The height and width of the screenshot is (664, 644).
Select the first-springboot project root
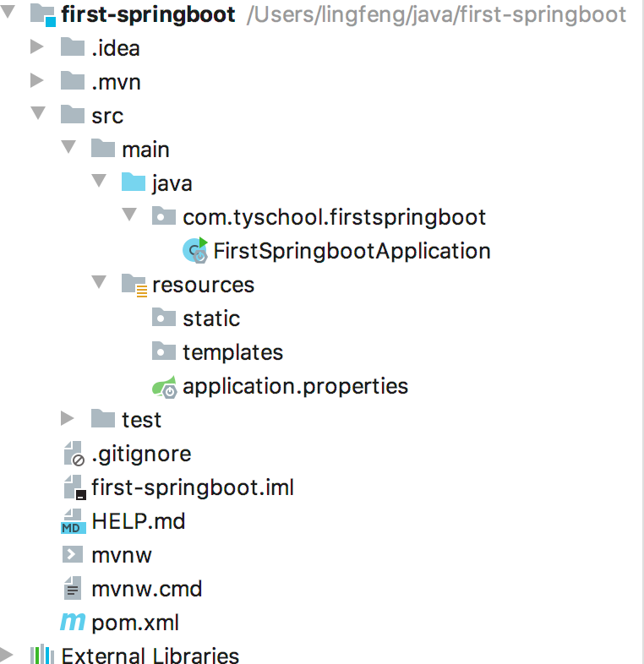[x=148, y=14]
